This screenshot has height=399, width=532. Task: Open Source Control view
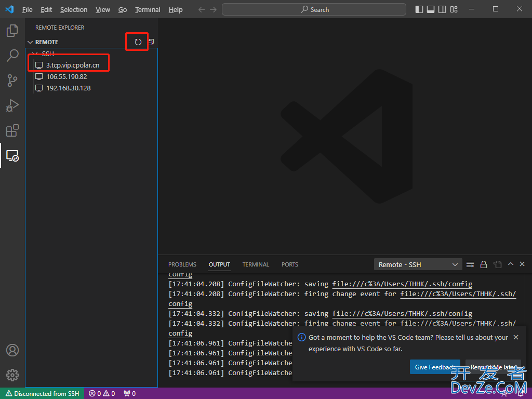point(12,81)
